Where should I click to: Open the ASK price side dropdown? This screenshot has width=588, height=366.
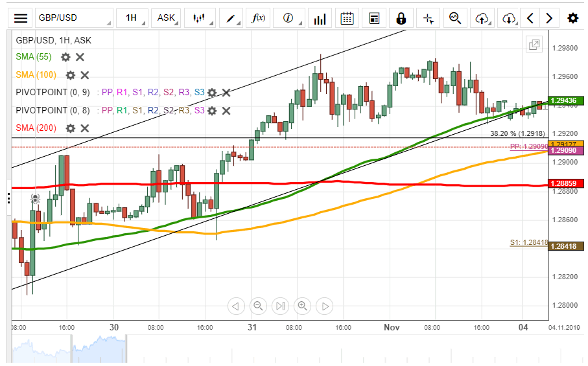click(167, 18)
